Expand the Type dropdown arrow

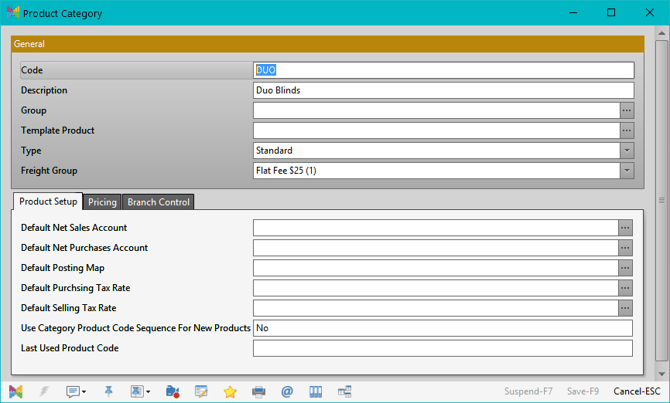(x=627, y=150)
